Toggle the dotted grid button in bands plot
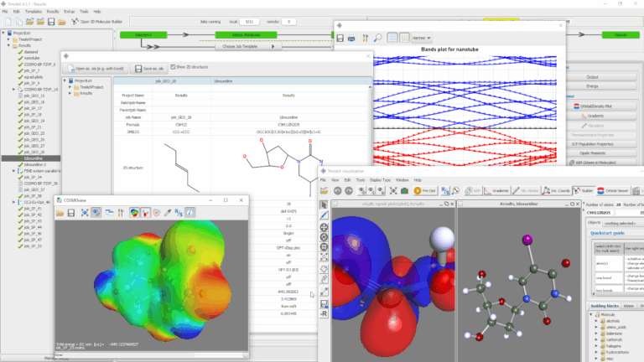 (x=403, y=38)
